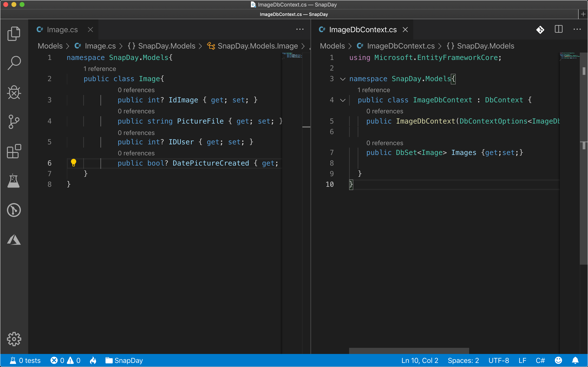Open the Testing view with the beaker icon
This screenshot has height=367, width=588.
pos(14,181)
